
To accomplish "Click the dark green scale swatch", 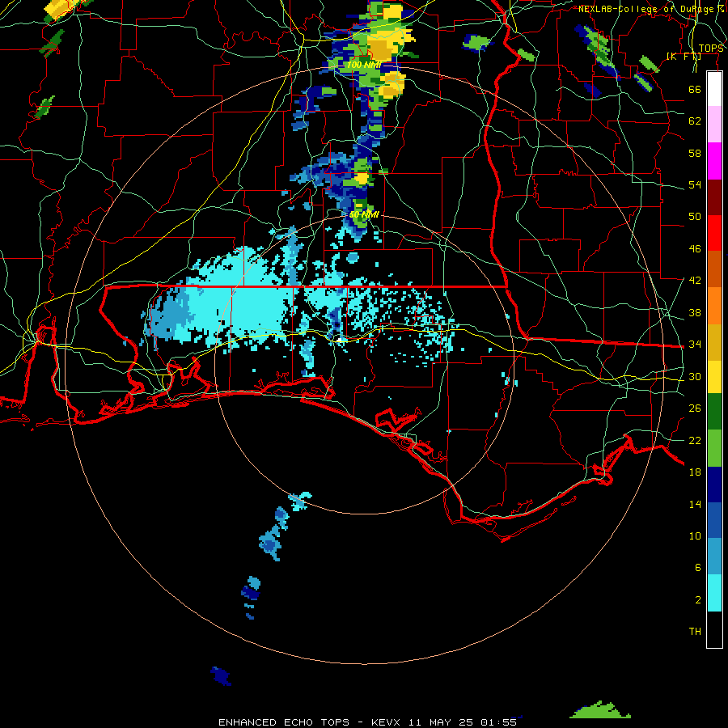I will 714,412.
